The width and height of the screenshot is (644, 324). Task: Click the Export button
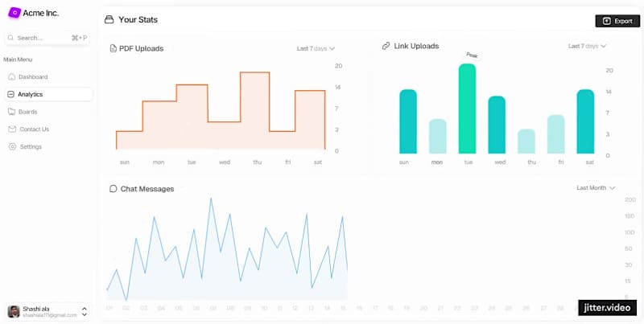617,21
